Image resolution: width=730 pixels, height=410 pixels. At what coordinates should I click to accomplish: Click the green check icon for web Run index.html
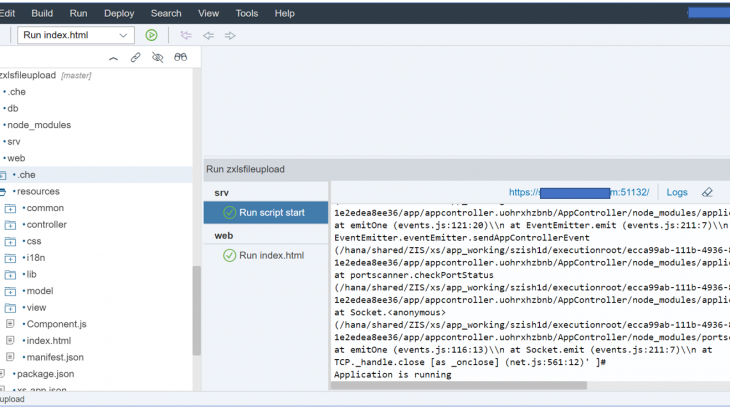230,255
